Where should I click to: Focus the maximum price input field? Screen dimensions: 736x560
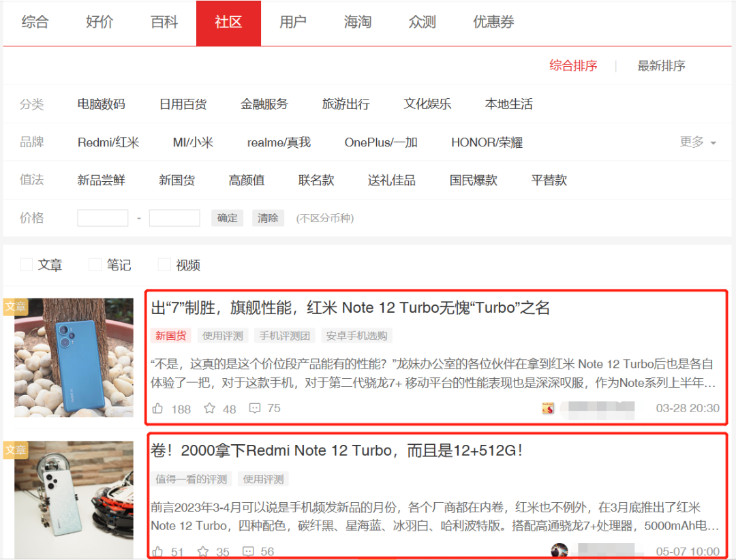point(174,218)
